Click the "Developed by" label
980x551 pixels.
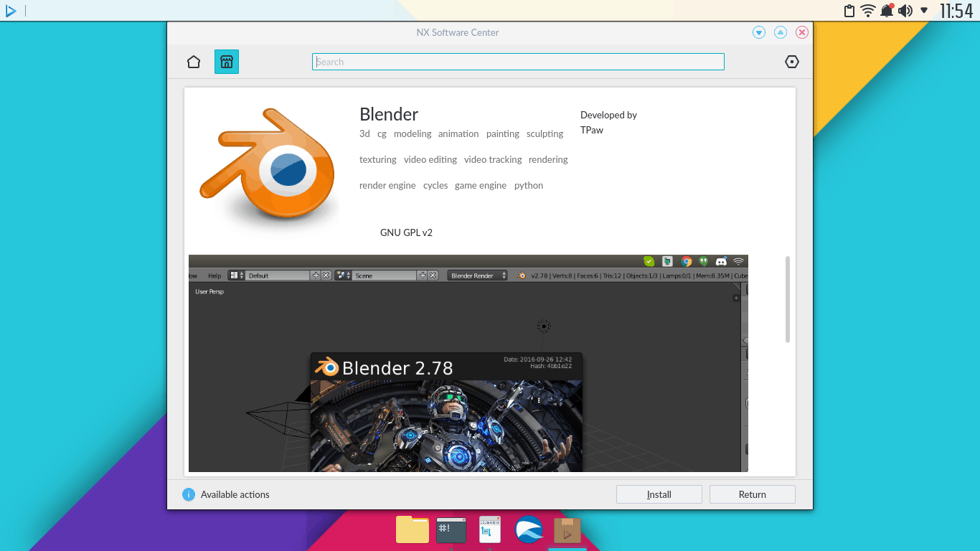(608, 115)
